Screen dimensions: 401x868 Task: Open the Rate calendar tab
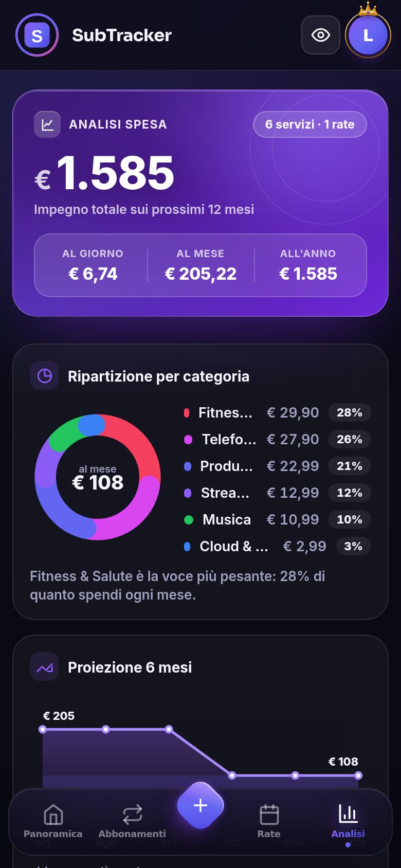(269, 821)
